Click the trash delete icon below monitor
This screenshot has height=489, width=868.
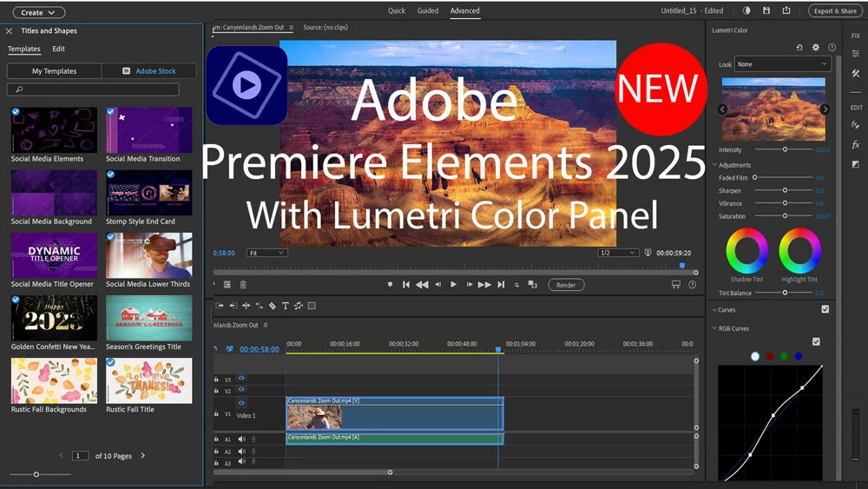tap(242, 285)
